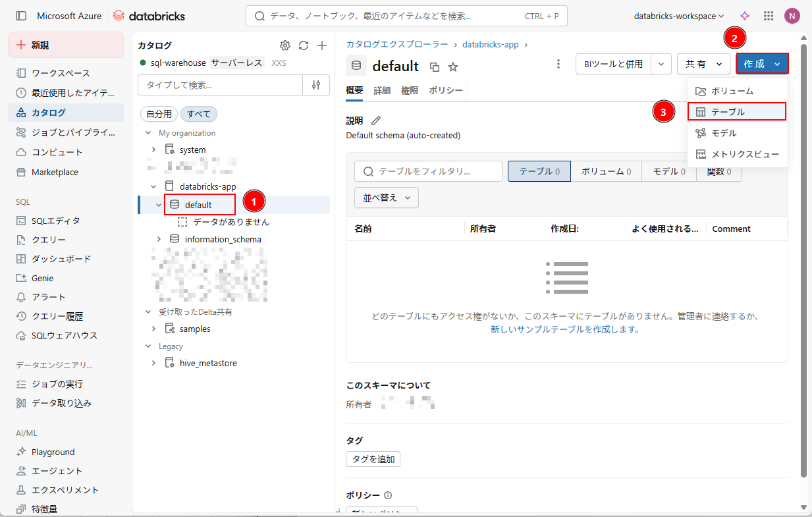Click the タグを追加 button
Screen dimensions: 812x517
coord(373,459)
